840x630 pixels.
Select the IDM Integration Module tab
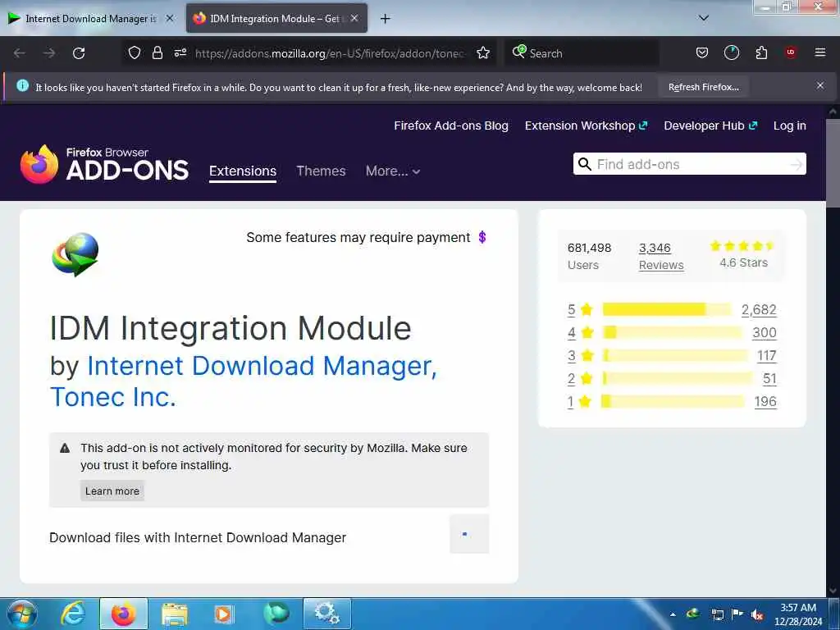[276, 19]
